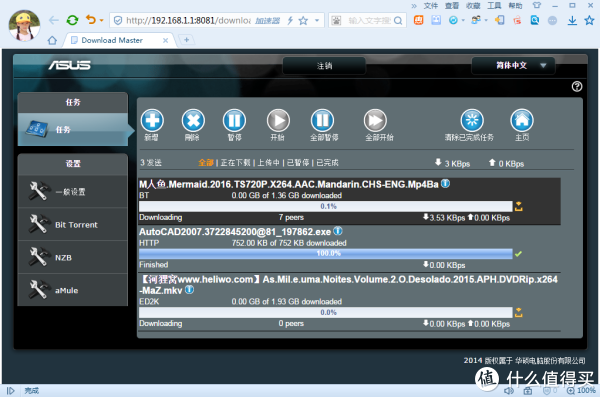Click the browser search input field
The image size is (600, 397).
369,20
